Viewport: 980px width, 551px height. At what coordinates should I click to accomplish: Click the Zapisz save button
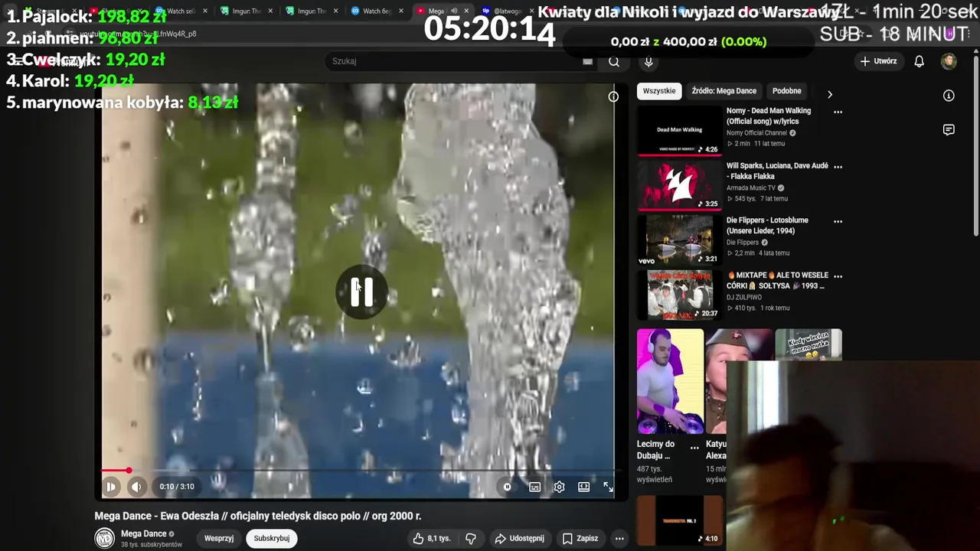(580, 538)
